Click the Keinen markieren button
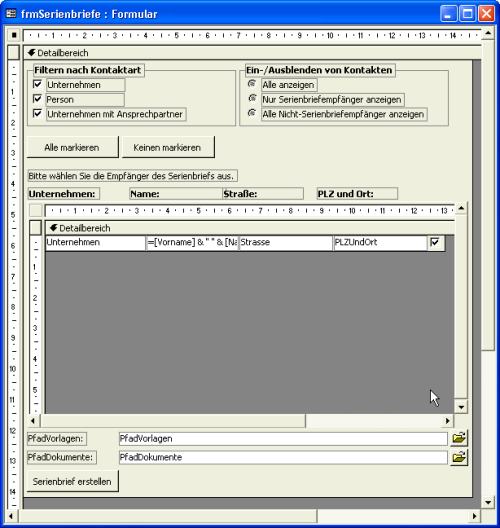 tap(168, 147)
